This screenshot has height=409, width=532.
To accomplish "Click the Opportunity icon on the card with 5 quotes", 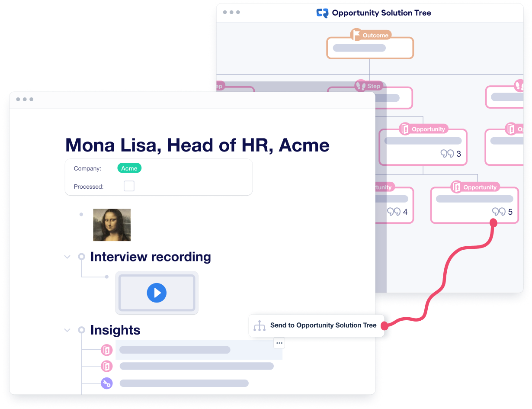I will click(x=457, y=187).
